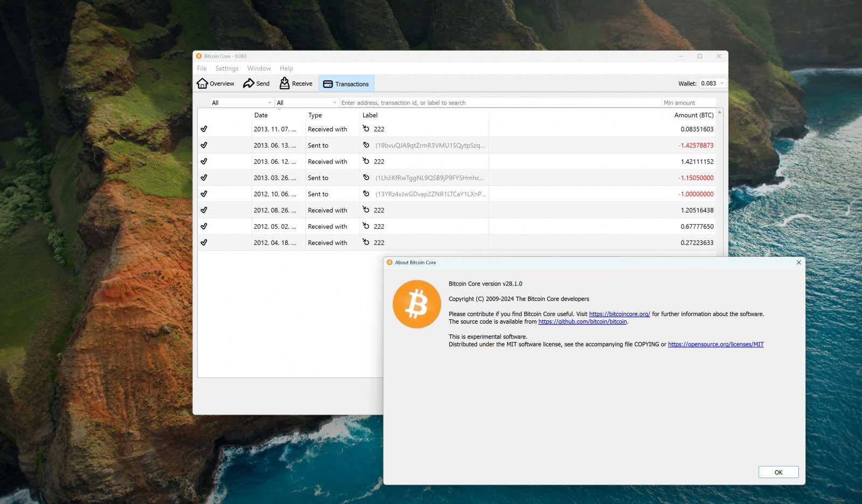This screenshot has width=862, height=504.
Task: Click the sent icon beside the 19bvuQJA9qtZrm address
Action: pos(366,145)
